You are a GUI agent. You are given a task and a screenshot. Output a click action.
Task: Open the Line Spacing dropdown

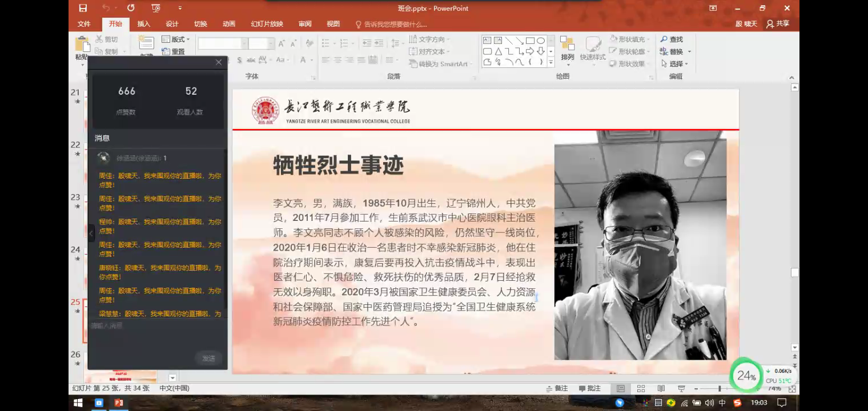(397, 43)
